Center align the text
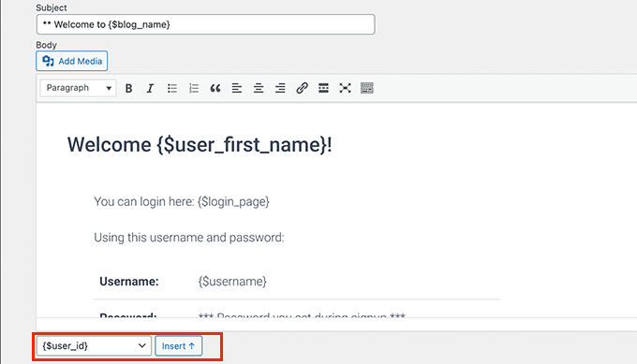 click(x=259, y=88)
